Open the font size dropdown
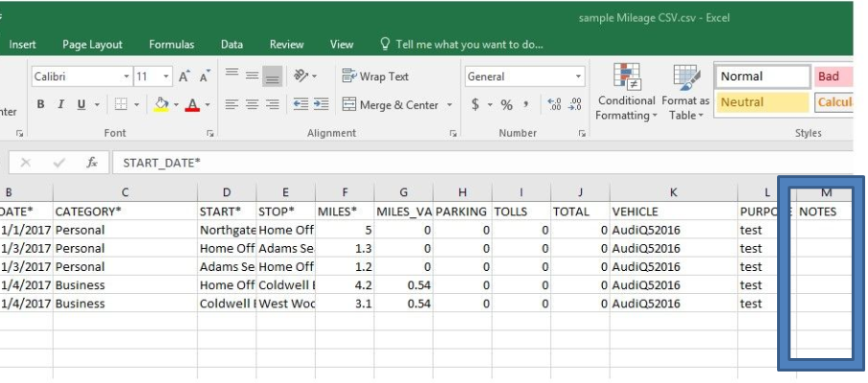Viewport: 868px width, 383px height. point(167,77)
